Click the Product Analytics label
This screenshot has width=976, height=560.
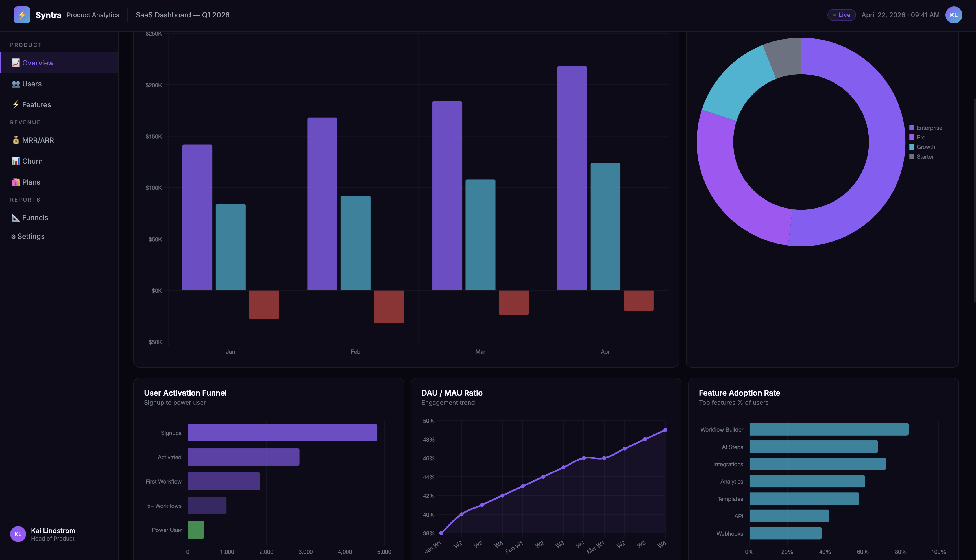point(93,15)
